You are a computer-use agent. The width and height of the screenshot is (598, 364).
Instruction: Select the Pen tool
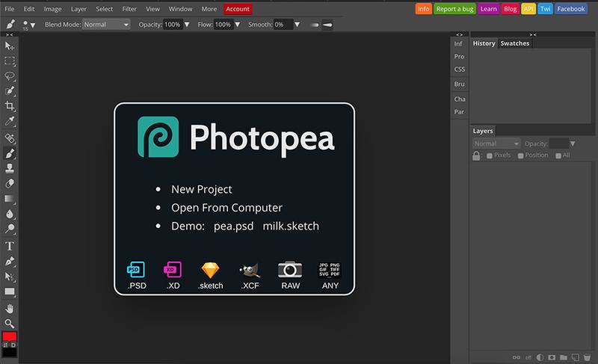point(10,262)
